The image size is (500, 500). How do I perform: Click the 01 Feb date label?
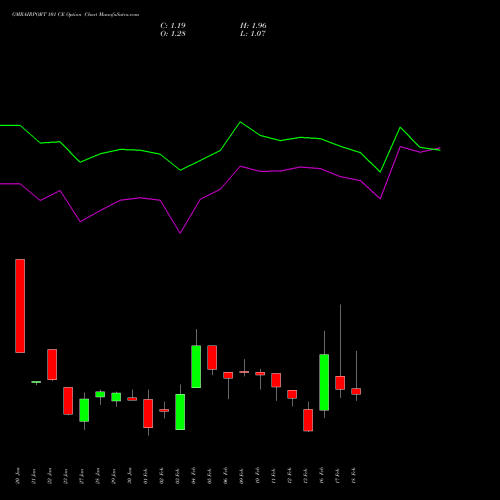(146, 476)
